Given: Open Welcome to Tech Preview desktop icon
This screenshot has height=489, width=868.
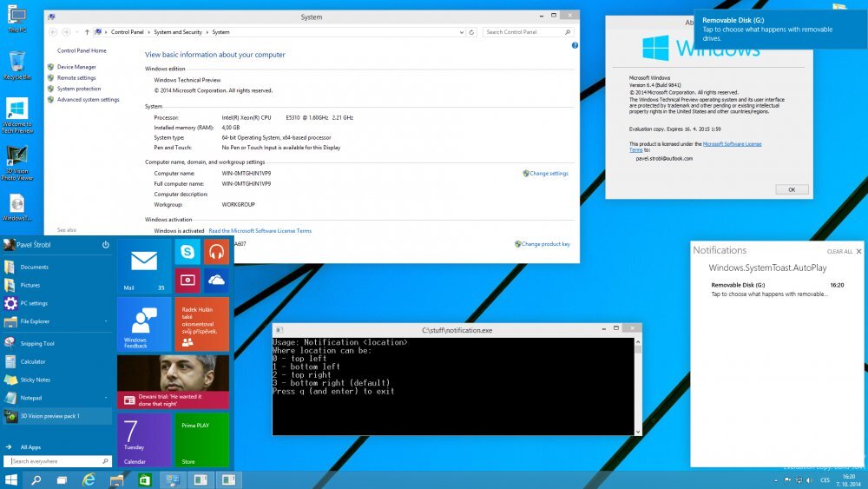Looking at the screenshot, I should [x=16, y=116].
